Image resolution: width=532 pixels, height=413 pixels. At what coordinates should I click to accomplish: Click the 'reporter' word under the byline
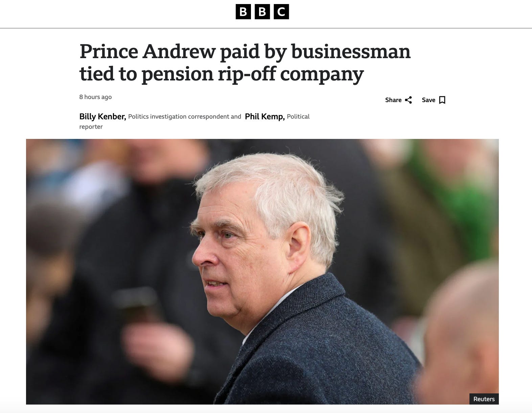click(91, 127)
